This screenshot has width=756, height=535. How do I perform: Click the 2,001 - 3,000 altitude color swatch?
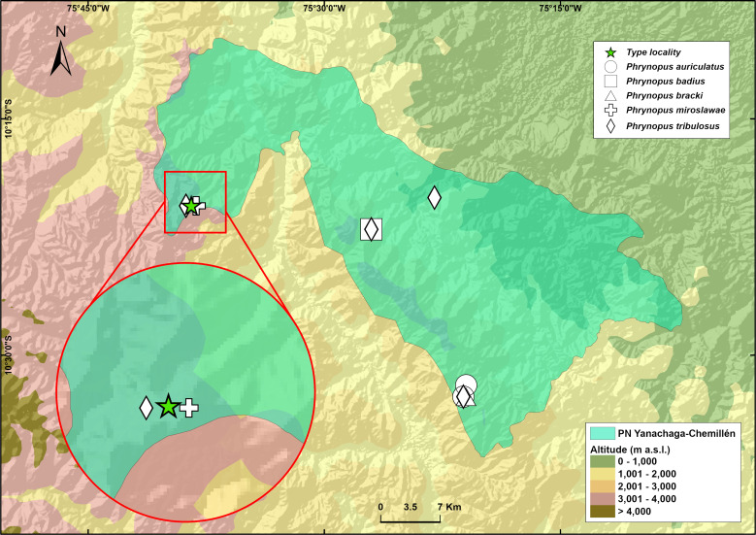point(603,486)
